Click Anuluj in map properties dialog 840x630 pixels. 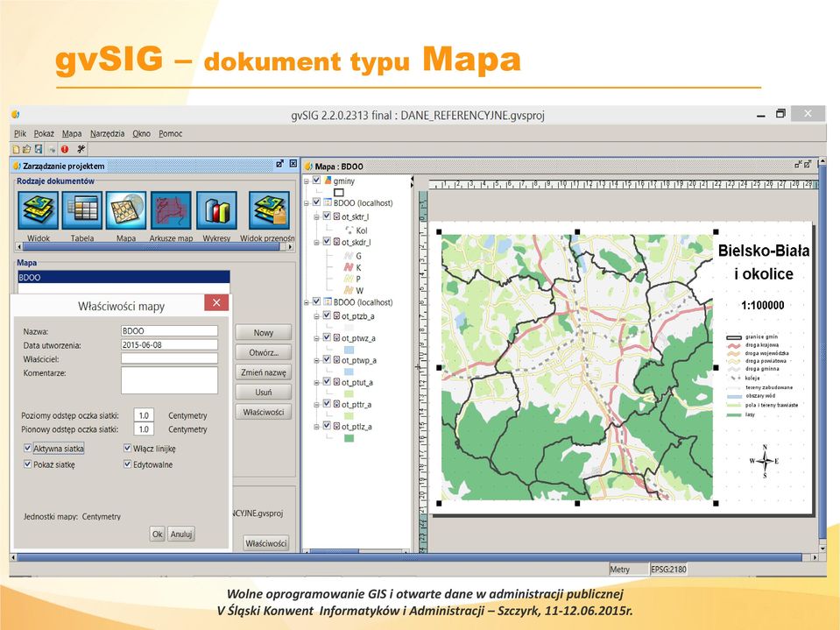pyautogui.click(x=181, y=534)
